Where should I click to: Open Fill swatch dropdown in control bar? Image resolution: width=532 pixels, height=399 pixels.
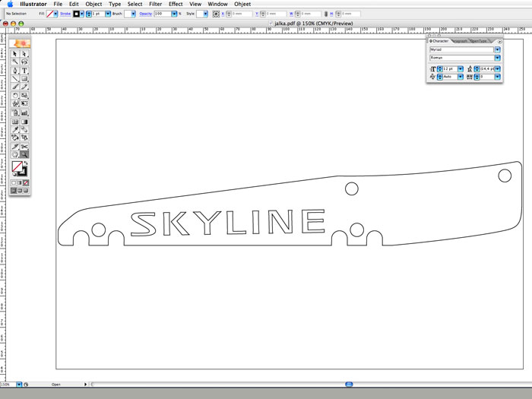(x=55, y=14)
